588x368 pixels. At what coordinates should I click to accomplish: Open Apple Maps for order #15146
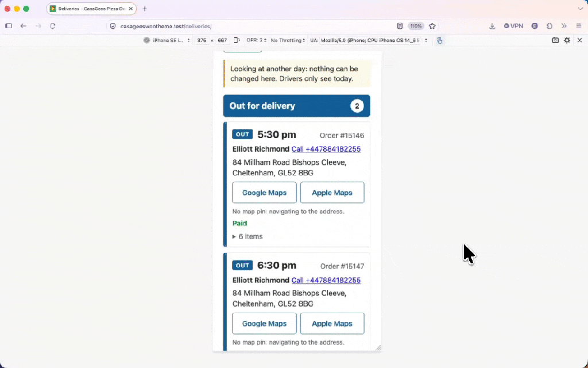tap(332, 193)
